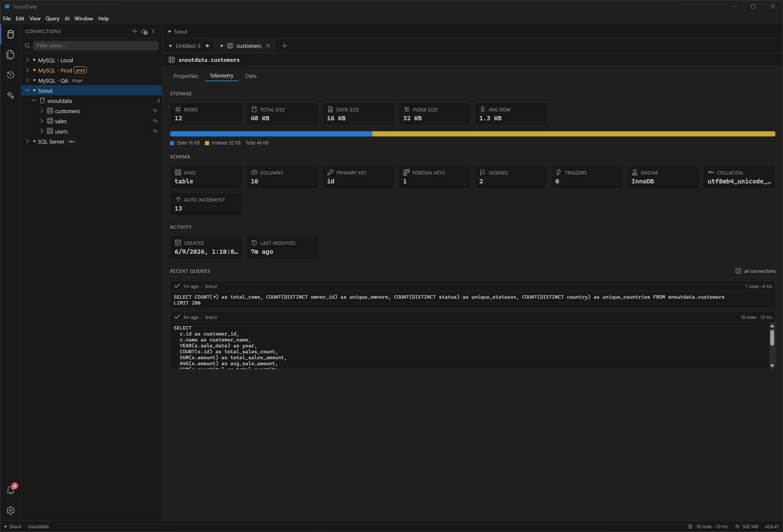Click the PRIMARY KEY key icon
Image resolution: width=783 pixels, height=532 pixels.
(330, 172)
